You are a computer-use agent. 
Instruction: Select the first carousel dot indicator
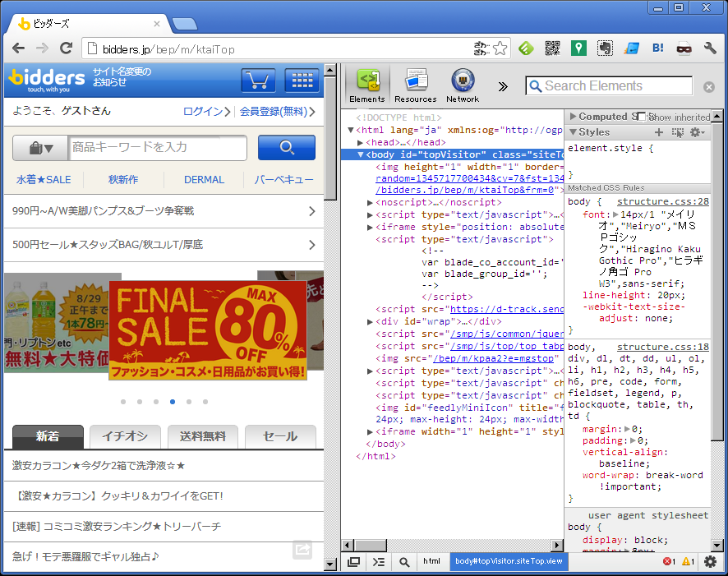click(x=123, y=402)
